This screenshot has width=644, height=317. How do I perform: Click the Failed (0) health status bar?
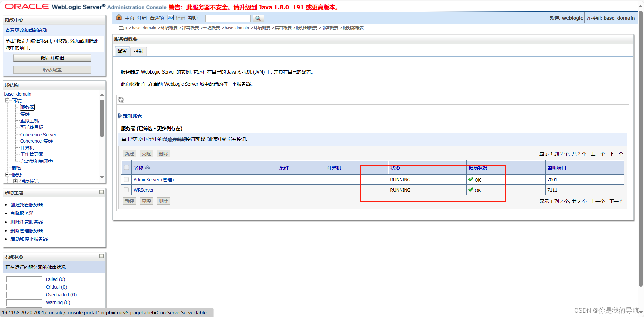point(55,279)
